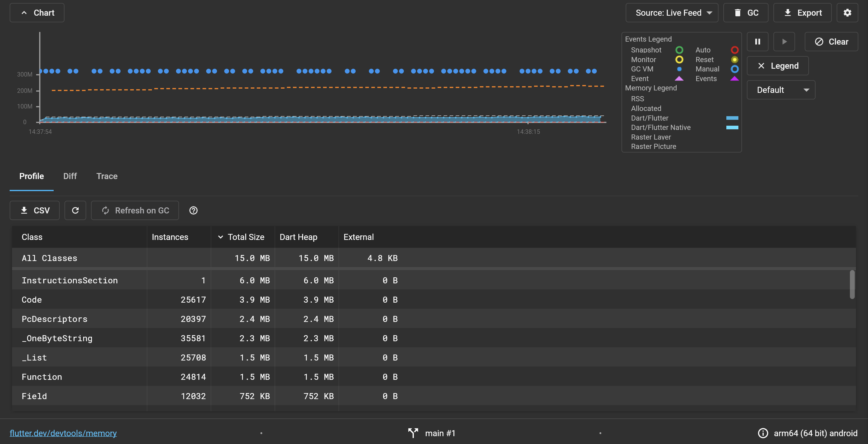Click the download icon on Export button
868x444 pixels.
coord(788,13)
